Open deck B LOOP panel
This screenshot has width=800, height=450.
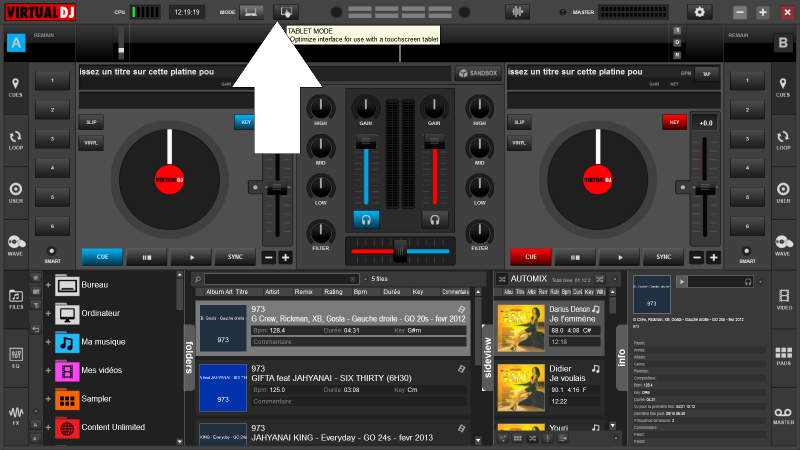point(783,140)
